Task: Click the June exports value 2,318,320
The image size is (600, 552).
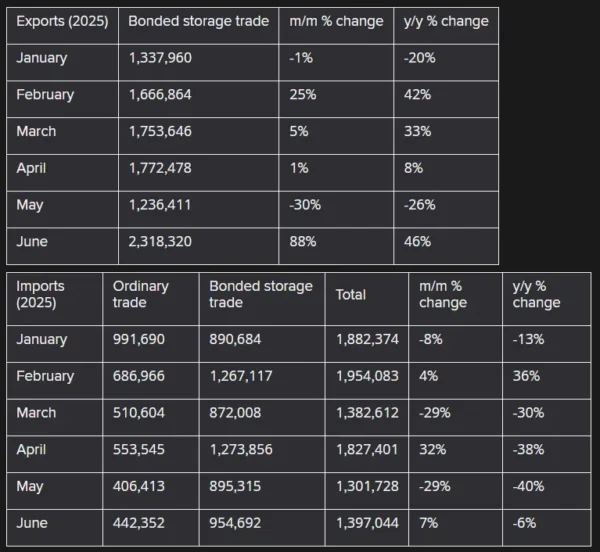Action: point(160,241)
